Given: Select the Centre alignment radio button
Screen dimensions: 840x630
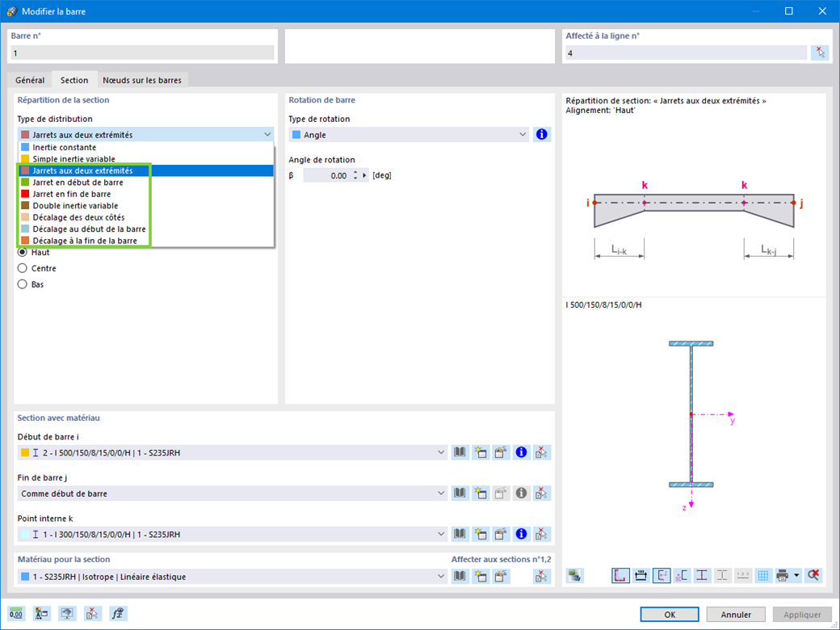Looking at the screenshot, I should pos(23,268).
